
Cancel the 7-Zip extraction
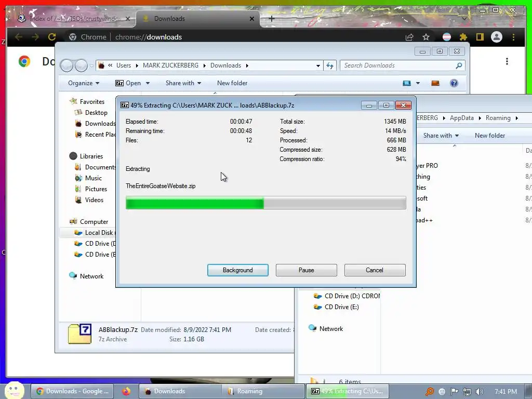coord(375,270)
